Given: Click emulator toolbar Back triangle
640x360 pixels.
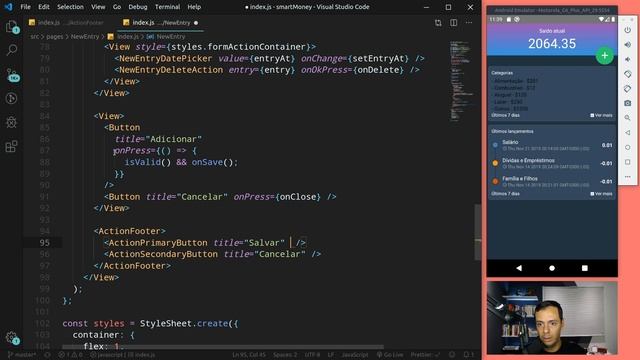Looking at the screenshot, I should pos(627,133).
